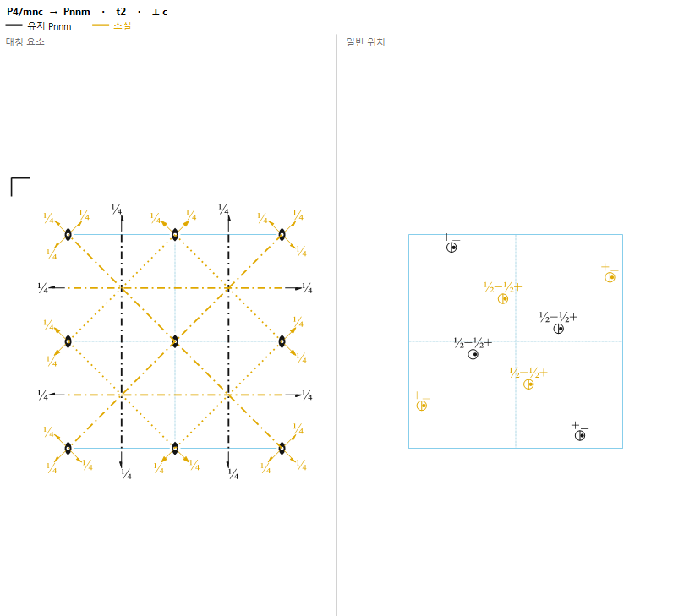Click the black general position circle at bottom-right of right cell
Image resolution: width=673 pixels, height=616 pixels.
[580, 436]
